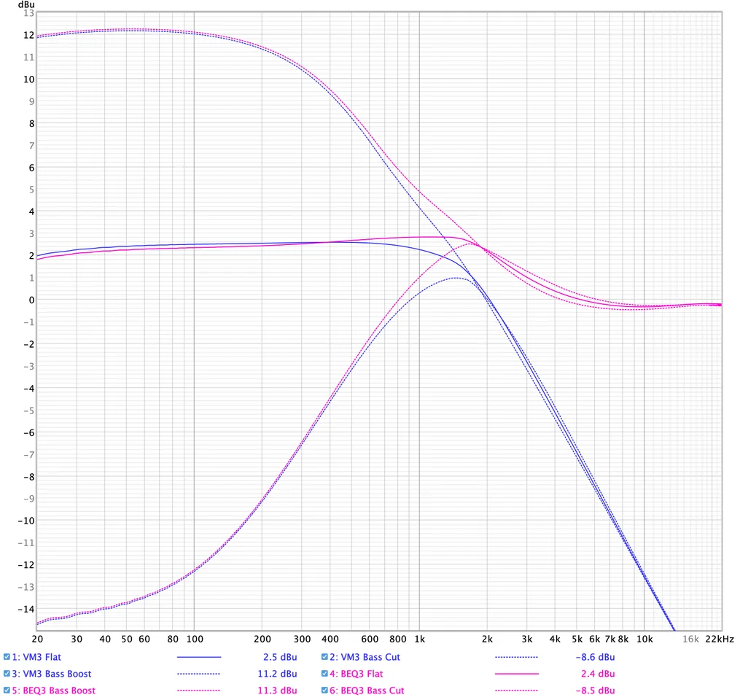Uncheck the VM3 Flat trace checkbox
This screenshot has height=700, width=740.
[x=7, y=657]
